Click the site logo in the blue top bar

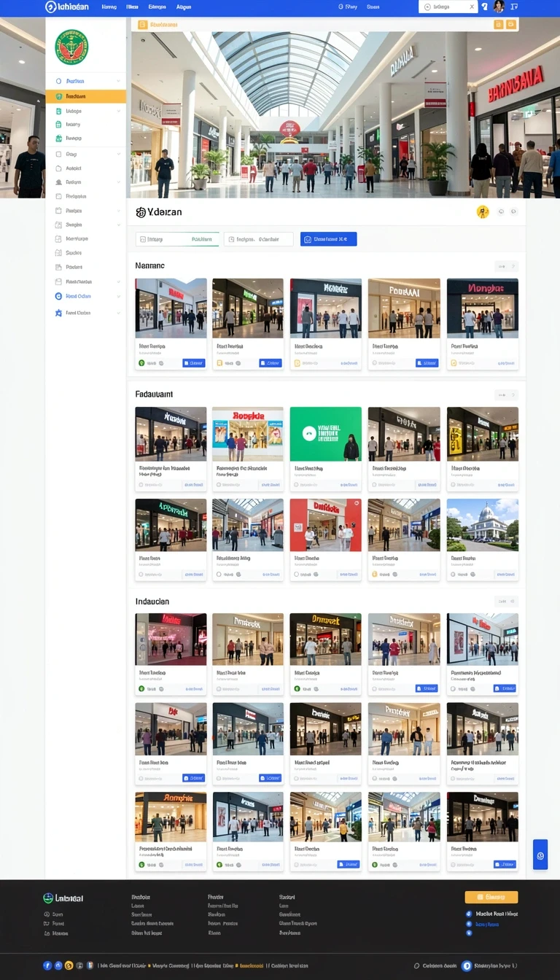tap(66, 7)
